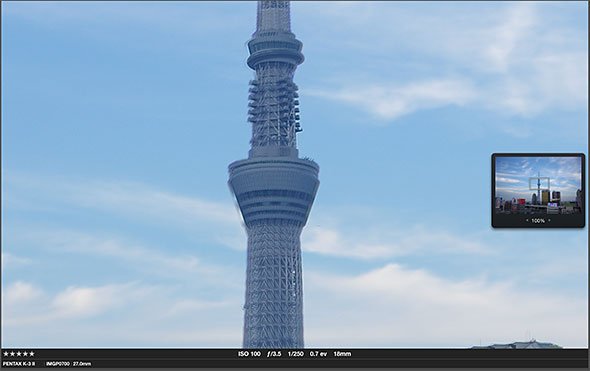Click the 27.0mm equivalent focal length

[82, 364]
